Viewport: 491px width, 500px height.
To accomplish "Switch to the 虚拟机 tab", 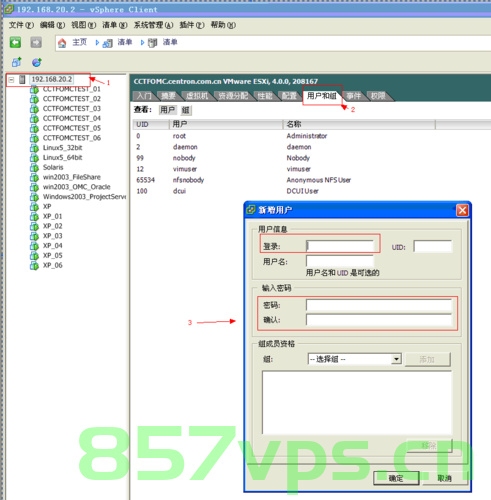I will click(197, 96).
